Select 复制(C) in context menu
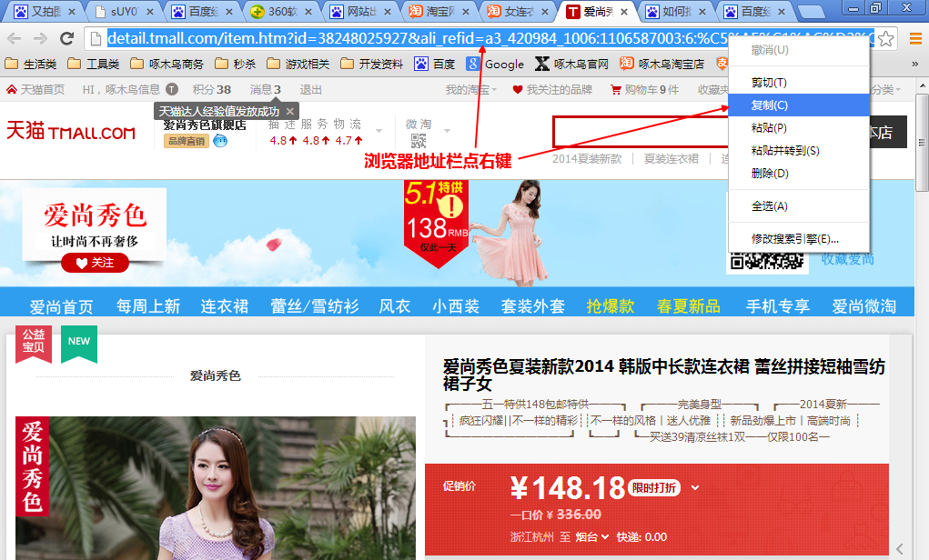Viewport: 929px width, 560px height. click(x=799, y=105)
